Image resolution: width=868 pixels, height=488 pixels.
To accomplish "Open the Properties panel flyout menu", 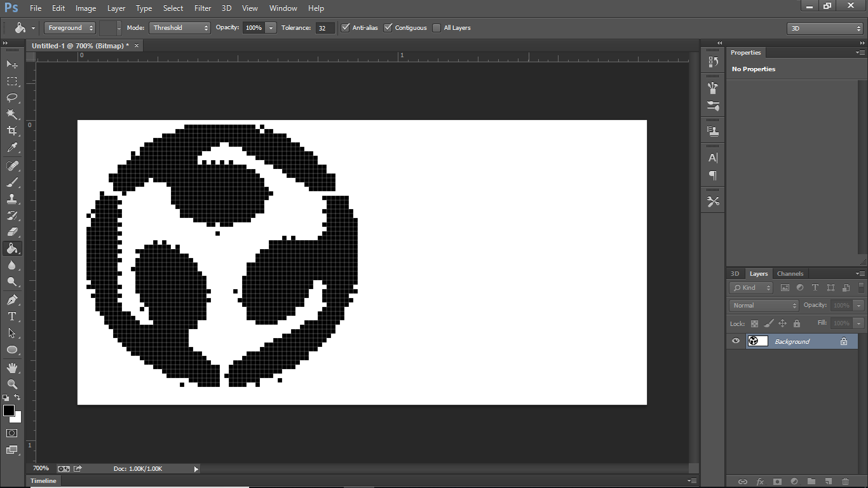I will coord(860,52).
